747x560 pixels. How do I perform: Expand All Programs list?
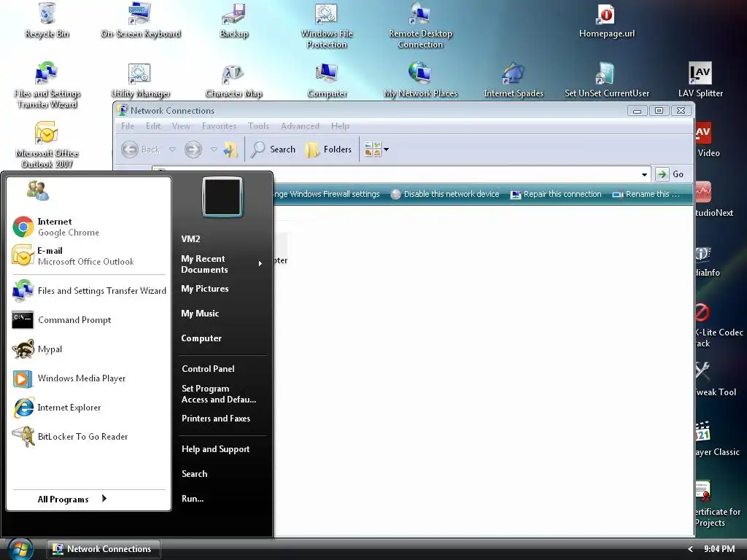pos(72,499)
